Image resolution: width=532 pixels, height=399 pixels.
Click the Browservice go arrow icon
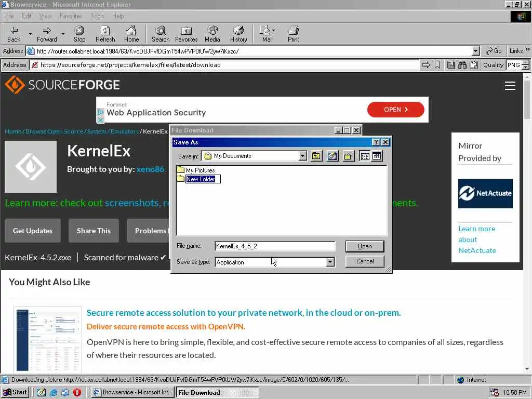point(426,65)
